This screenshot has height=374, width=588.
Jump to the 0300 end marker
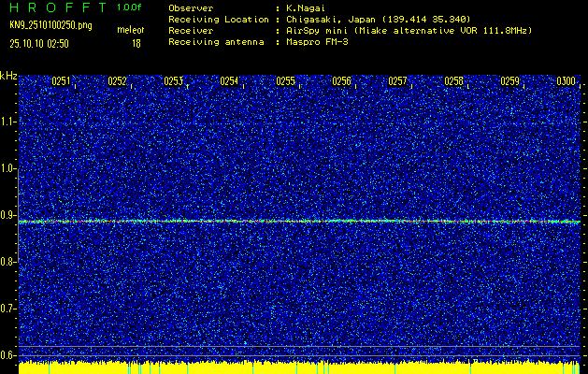566,81
